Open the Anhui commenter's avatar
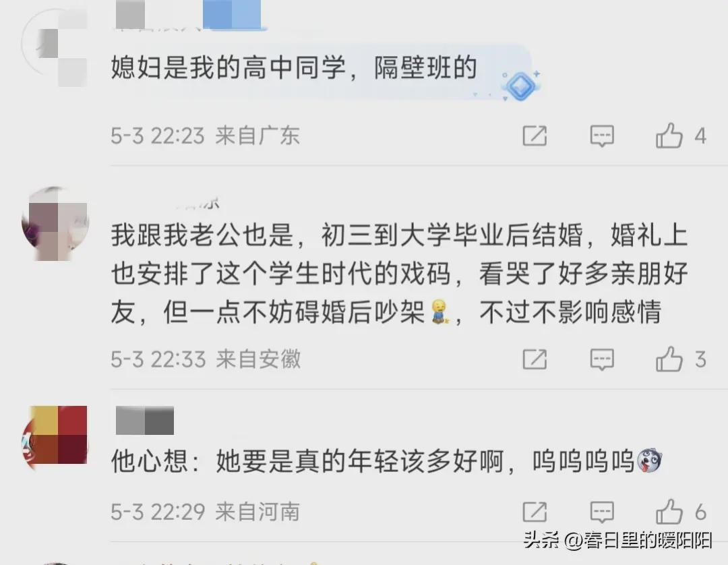 tap(55, 223)
